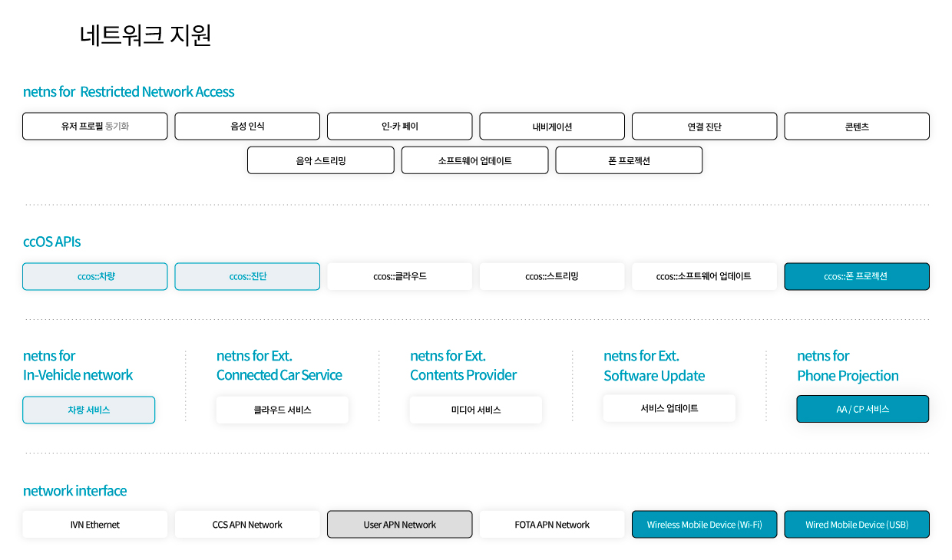Click the AA / CP 서비스 button
952x560 pixels.
click(862, 409)
